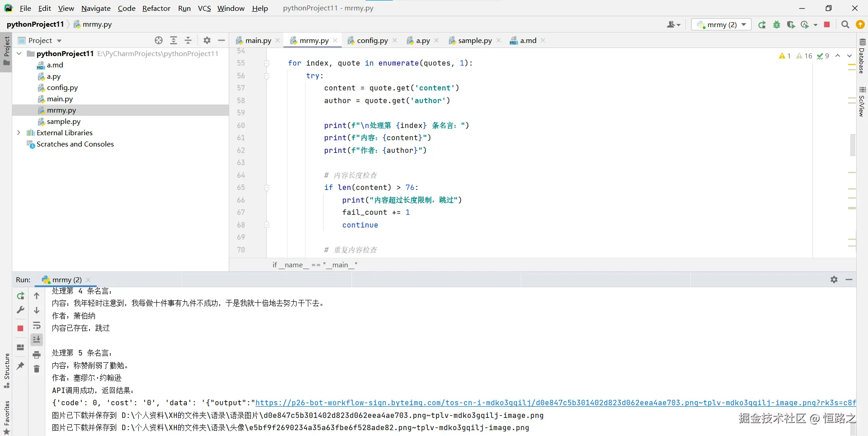Open the Navigate menu
Viewport: 868px width, 436px height.
96,8
